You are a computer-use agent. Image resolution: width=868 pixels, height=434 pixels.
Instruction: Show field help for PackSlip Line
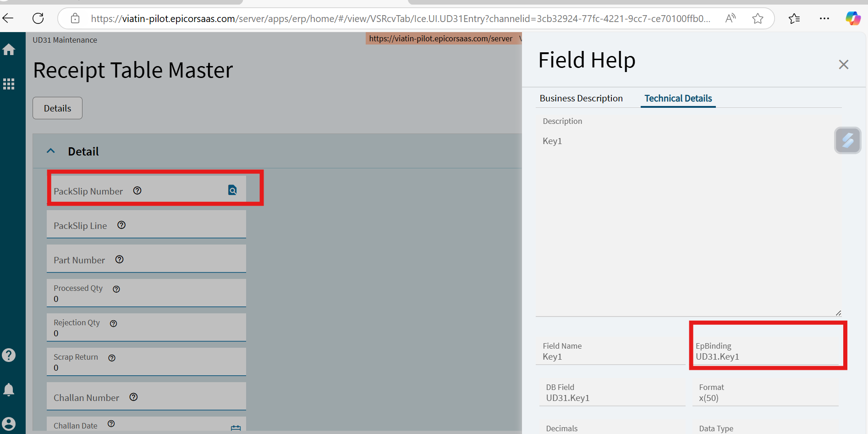tap(121, 225)
